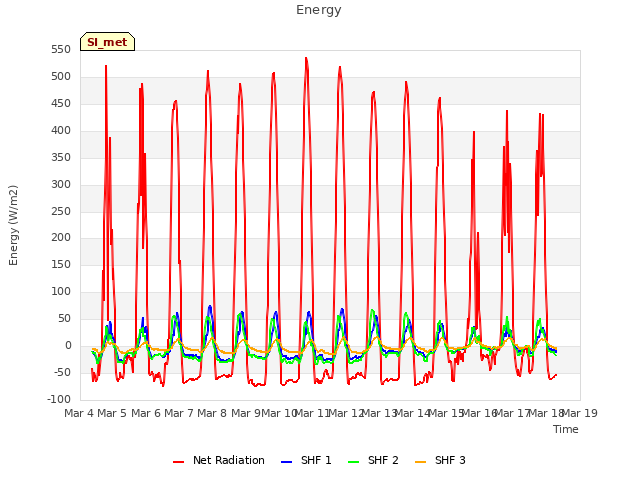Click the 100 y-axis tick label

pos(61,291)
